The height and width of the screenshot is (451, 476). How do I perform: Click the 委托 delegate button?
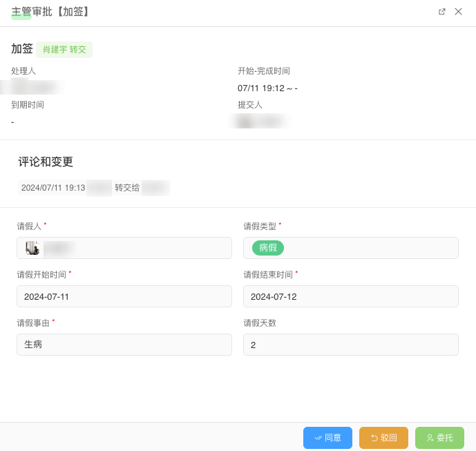pyautogui.click(x=439, y=438)
